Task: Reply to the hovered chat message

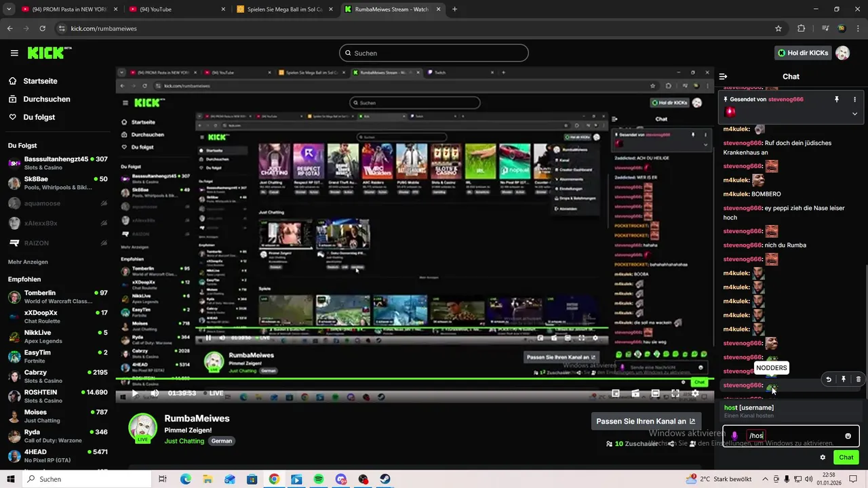Action: point(829,380)
